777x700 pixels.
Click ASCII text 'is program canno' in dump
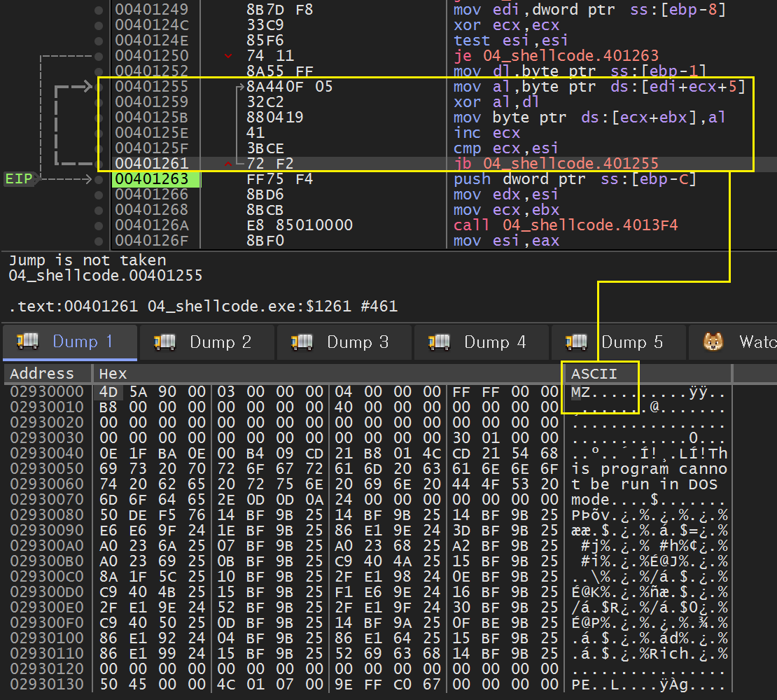[x=649, y=468]
